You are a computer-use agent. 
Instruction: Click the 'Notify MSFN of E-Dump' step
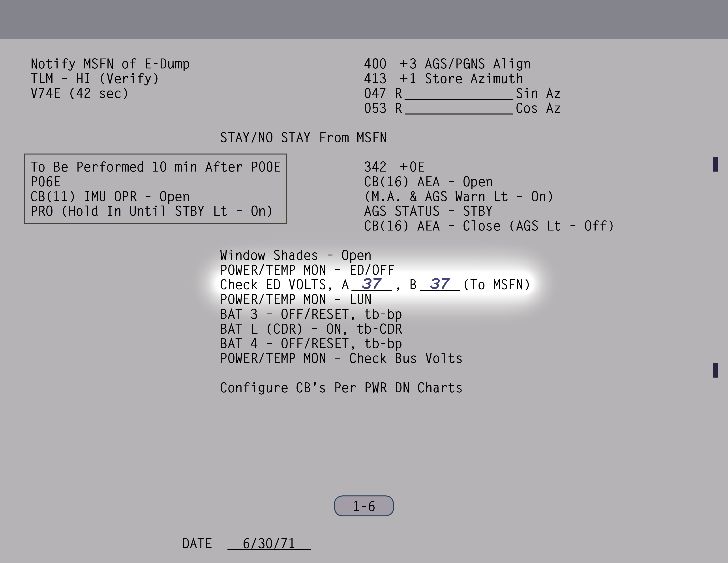pyautogui.click(x=110, y=64)
